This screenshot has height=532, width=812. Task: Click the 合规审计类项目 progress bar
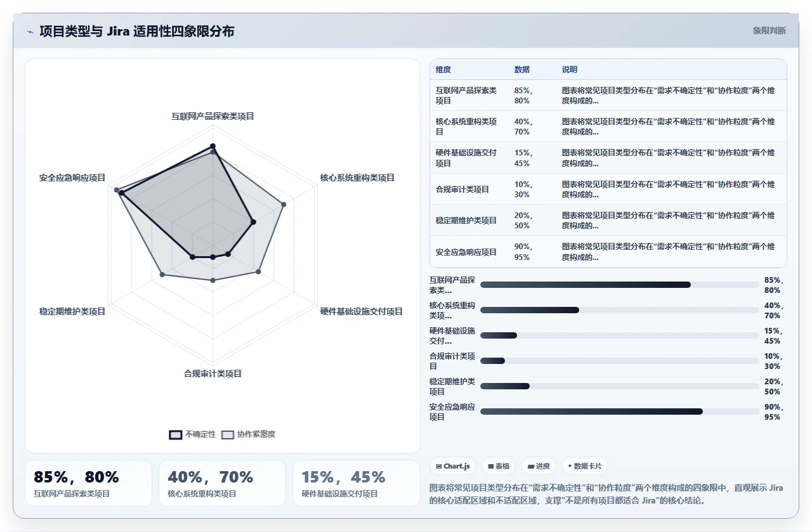coord(620,361)
